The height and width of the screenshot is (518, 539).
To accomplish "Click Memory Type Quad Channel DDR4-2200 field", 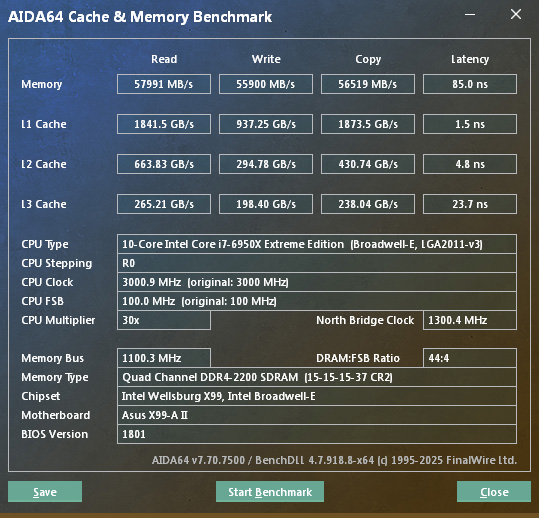I will tap(317, 377).
